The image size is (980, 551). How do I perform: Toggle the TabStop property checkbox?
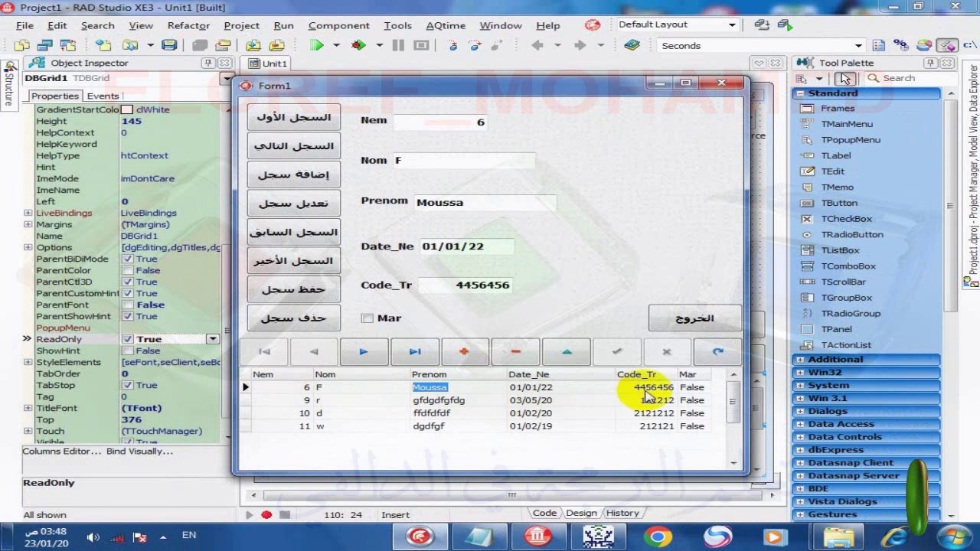tap(128, 385)
